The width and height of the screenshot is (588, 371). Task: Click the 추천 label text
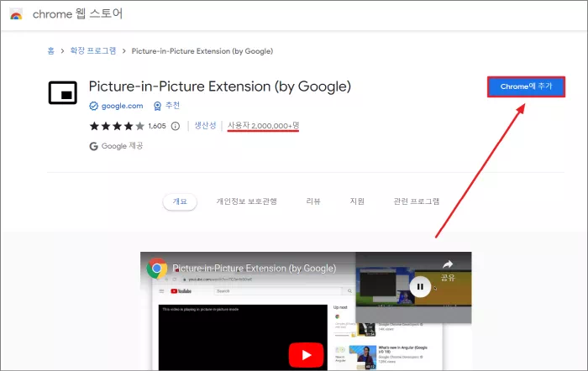[x=172, y=106]
